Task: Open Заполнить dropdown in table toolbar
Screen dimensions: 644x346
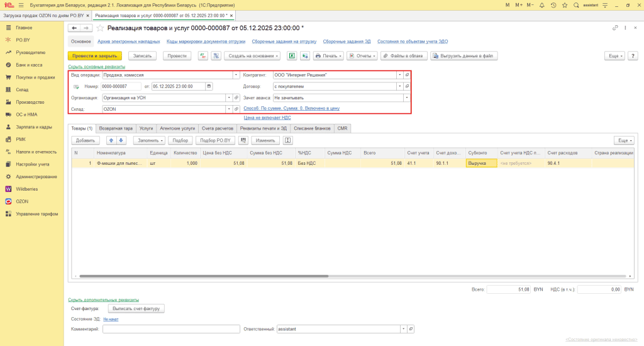Action: coord(150,140)
